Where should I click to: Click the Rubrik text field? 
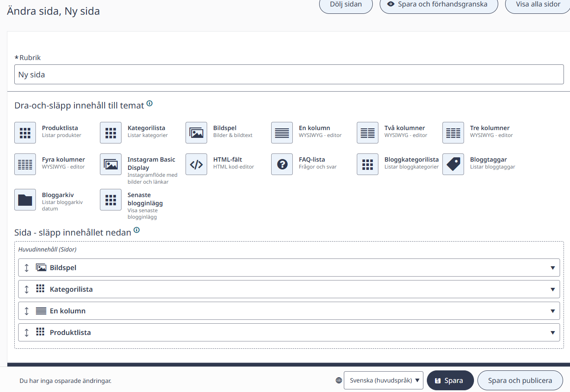[289, 74]
